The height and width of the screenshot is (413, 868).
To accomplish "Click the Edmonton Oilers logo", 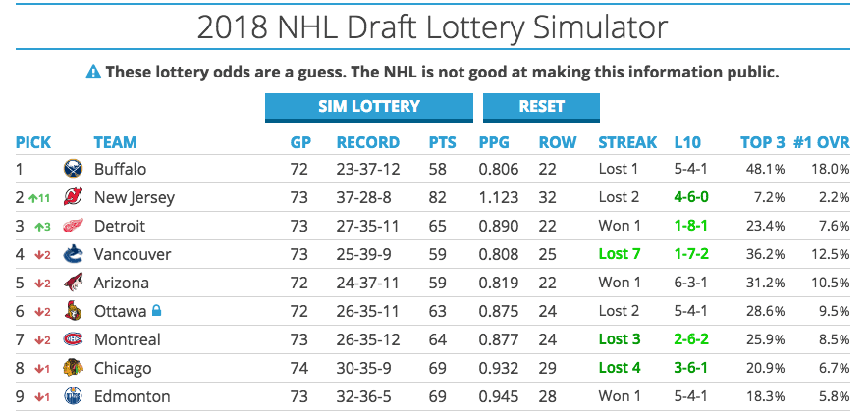I will (x=74, y=396).
